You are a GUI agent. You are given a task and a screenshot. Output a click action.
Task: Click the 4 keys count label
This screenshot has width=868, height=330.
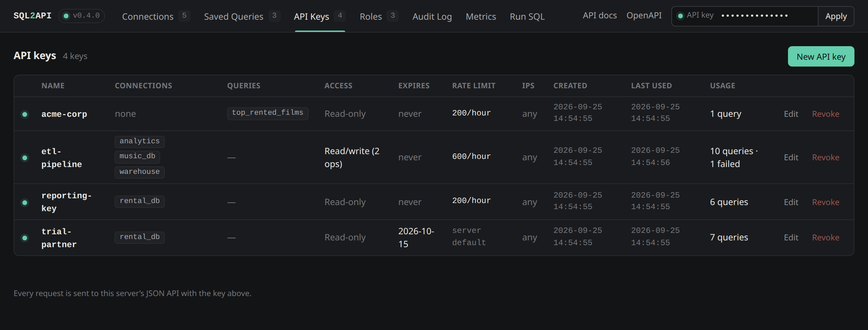pos(75,56)
